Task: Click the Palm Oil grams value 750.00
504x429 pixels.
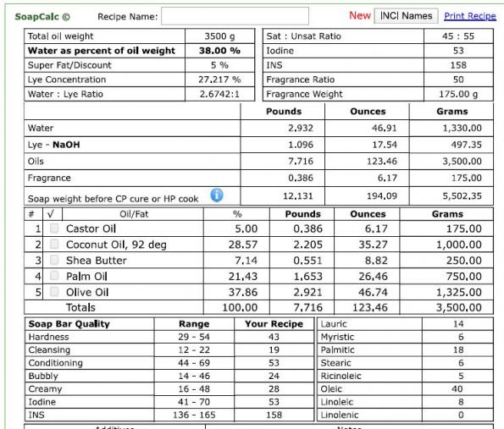Action: pyautogui.click(x=464, y=276)
